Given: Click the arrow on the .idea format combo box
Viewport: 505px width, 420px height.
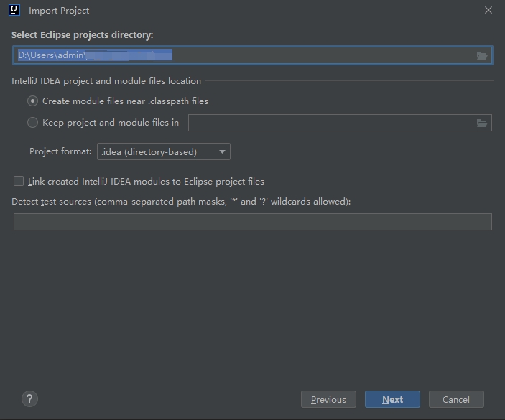Looking at the screenshot, I should 222,151.
